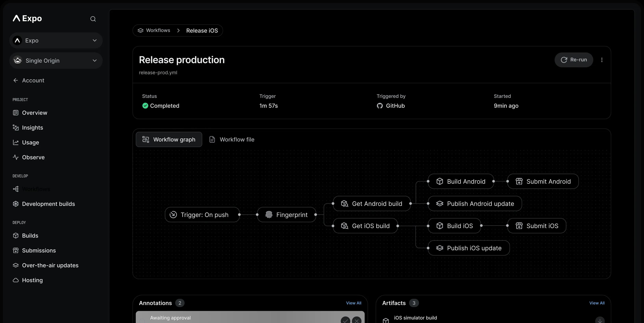Click the Release production heading
This screenshot has width=644, height=323.
pyautogui.click(x=182, y=60)
